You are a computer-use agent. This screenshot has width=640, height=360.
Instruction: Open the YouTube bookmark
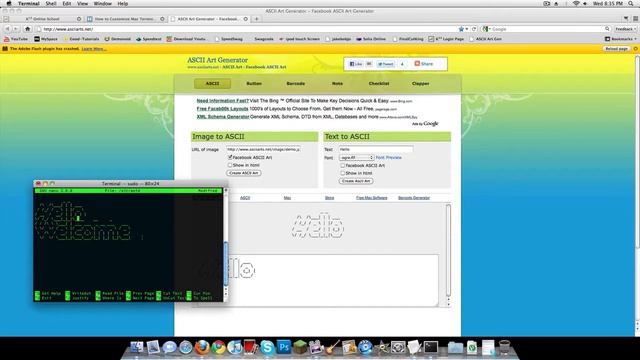click(16, 39)
